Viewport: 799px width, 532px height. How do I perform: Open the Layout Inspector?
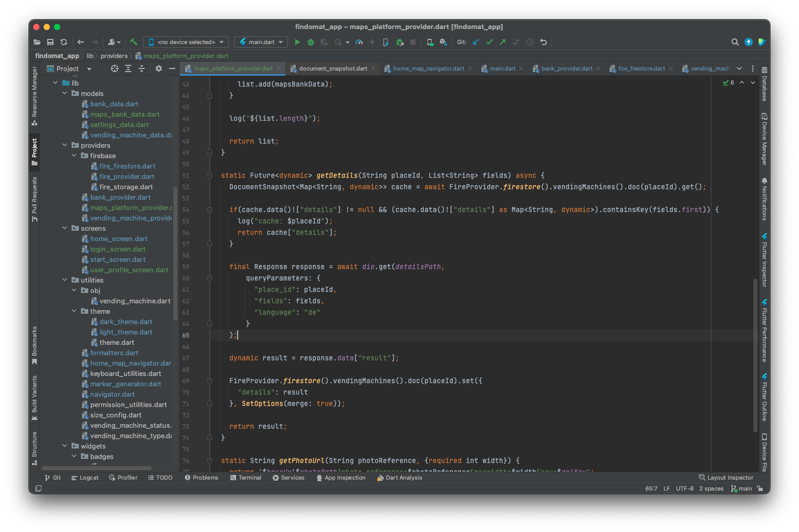(x=726, y=478)
